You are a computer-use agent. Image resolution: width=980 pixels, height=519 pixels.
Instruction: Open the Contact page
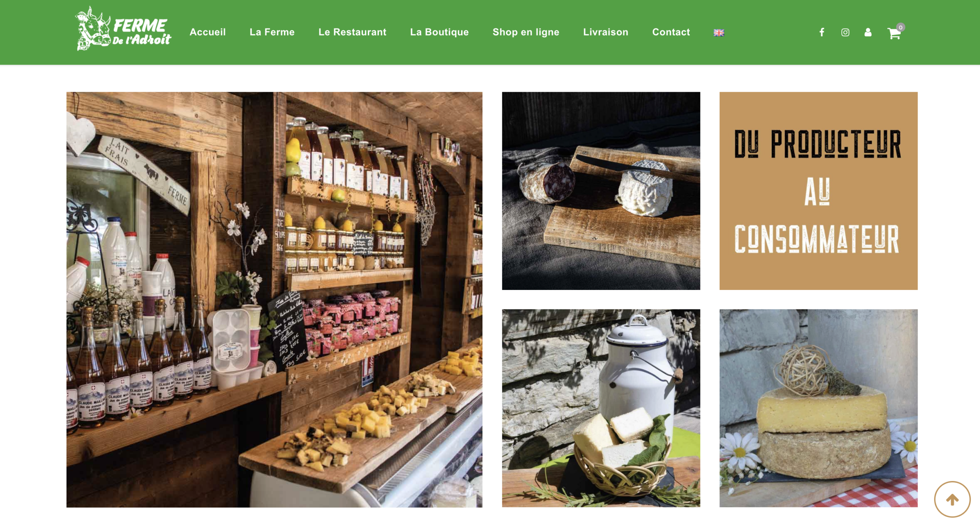(x=671, y=32)
